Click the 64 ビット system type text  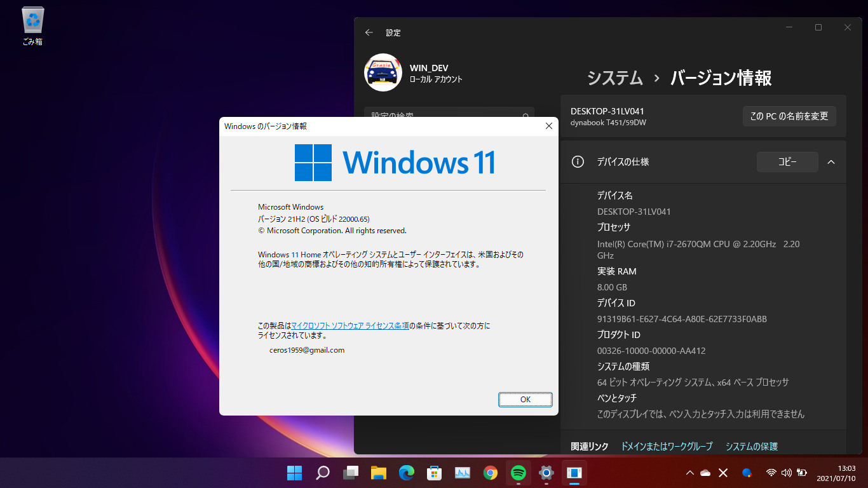pos(693,383)
